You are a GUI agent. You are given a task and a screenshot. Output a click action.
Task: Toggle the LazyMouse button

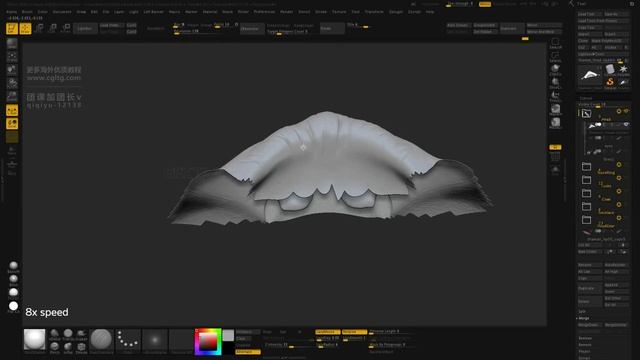327,332
